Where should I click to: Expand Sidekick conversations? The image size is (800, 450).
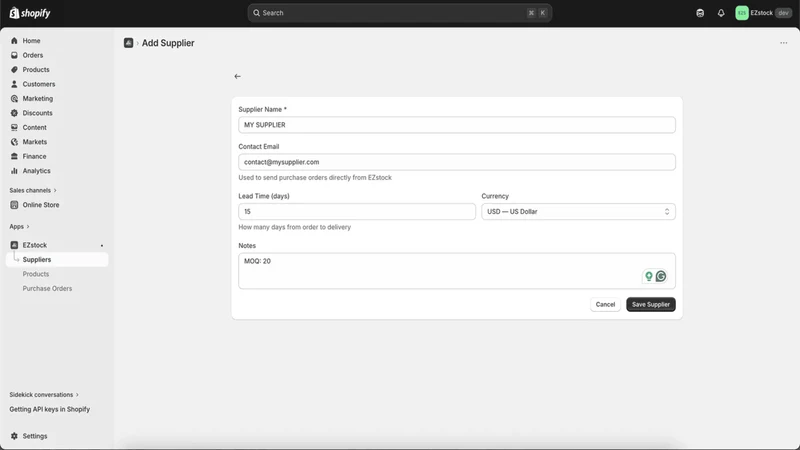point(44,395)
